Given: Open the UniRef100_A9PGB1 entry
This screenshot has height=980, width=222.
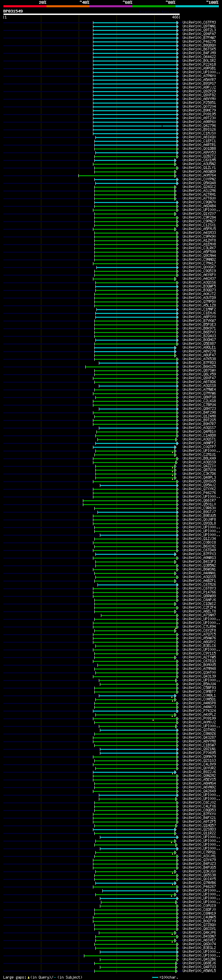Looking at the screenshot, I should click(x=199, y=68).
